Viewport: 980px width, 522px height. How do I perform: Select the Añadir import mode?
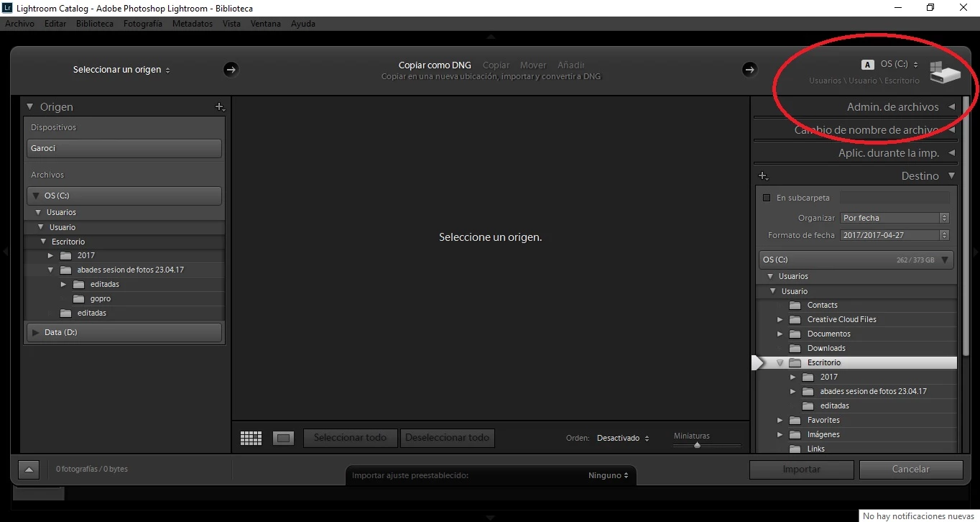pos(571,65)
